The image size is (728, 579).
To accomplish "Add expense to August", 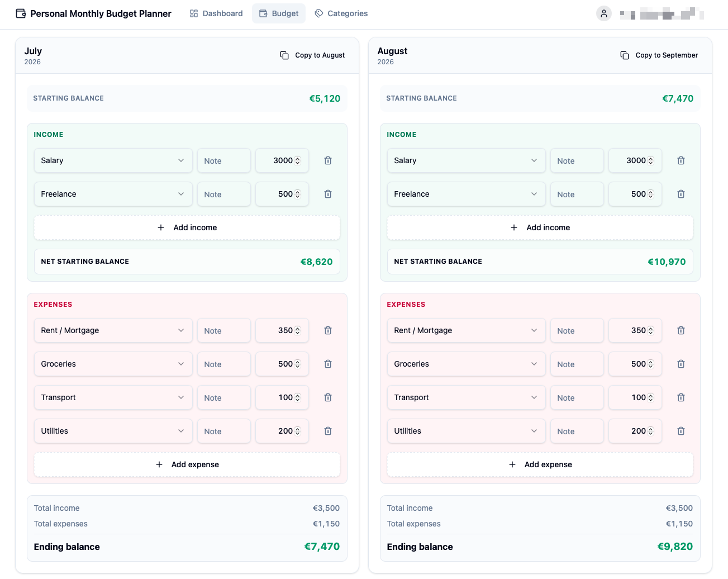I will pyautogui.click(x=540, y=464).
